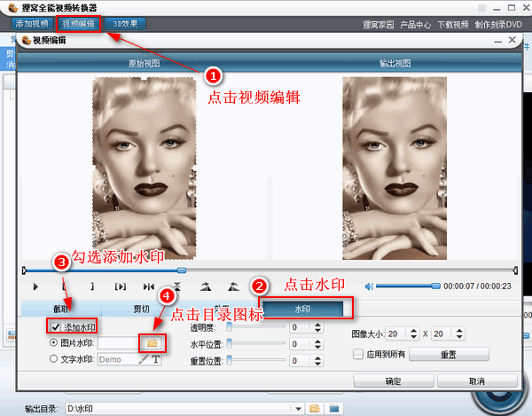Click the play-selection bracket icon
The width and height of the screenshot is (532, 416).
[x=121, y=286]
